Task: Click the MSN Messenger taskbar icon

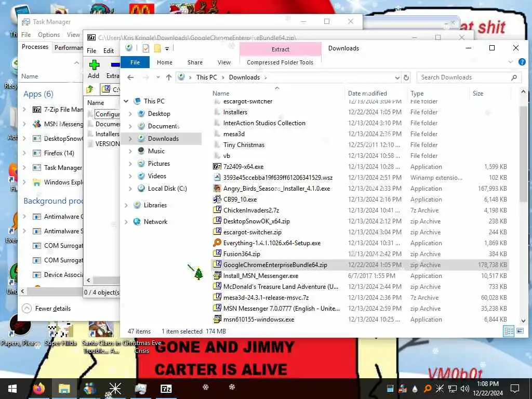Action: (89, 389)
